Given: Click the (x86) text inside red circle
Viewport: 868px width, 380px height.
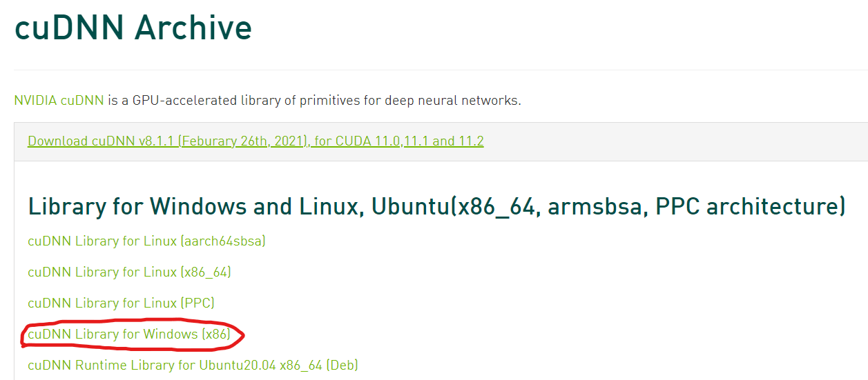Looking at the screenshot, I should pyautogui.click(x=215, y=334).
